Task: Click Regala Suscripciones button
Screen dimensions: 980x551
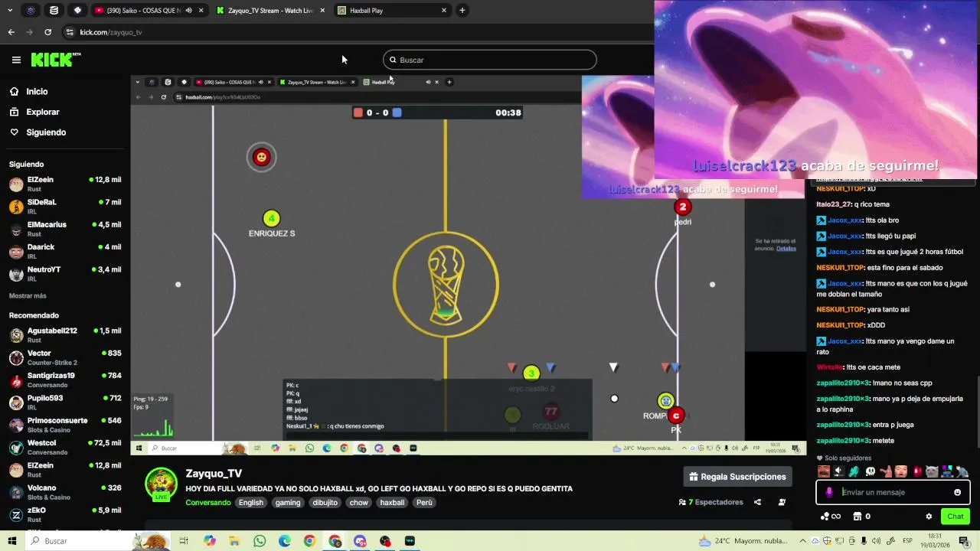Action: tap(737, 477)
